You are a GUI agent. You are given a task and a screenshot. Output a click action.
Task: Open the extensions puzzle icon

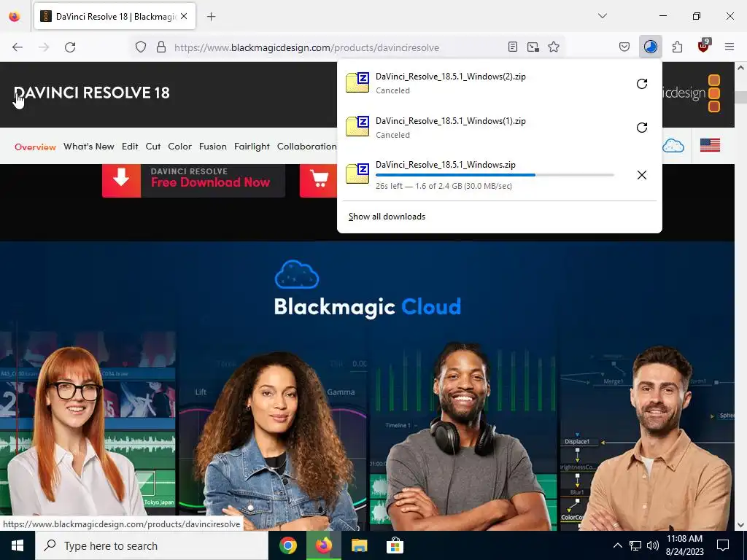(677, 47)
